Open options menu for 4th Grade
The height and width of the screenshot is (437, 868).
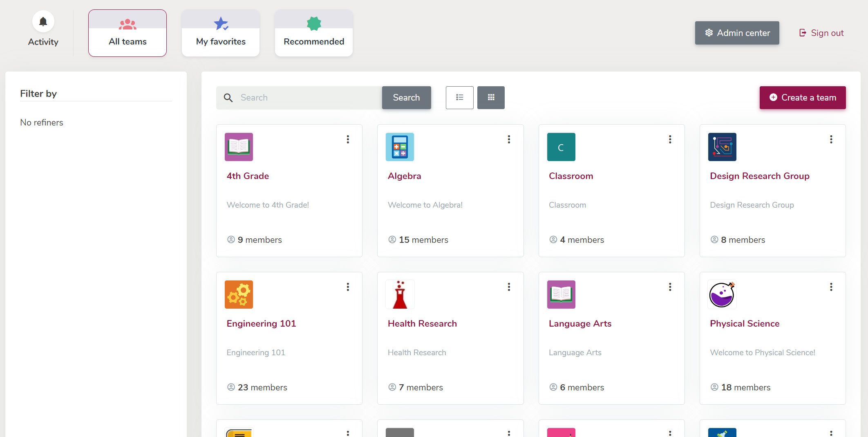tap(348, 139)
